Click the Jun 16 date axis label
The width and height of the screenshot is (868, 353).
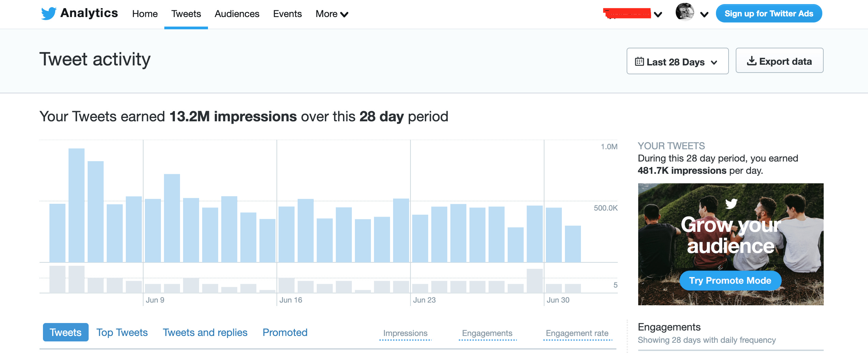click(x=291, y=300)
